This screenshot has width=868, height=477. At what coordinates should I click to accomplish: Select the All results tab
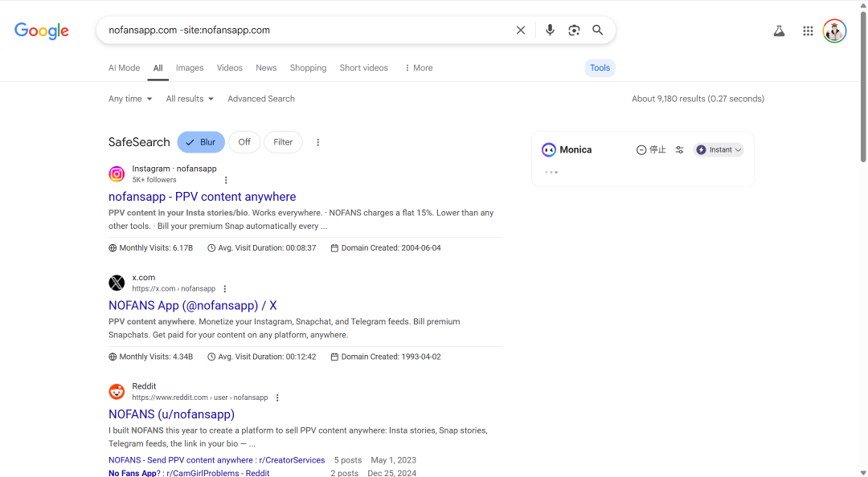pyautogui.click(x=158, y=68)
